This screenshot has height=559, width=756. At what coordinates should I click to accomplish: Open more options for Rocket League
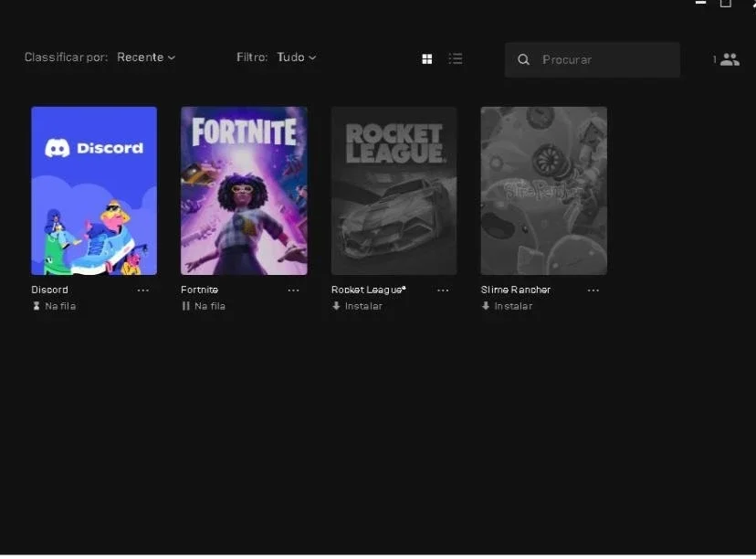point(443,290)
